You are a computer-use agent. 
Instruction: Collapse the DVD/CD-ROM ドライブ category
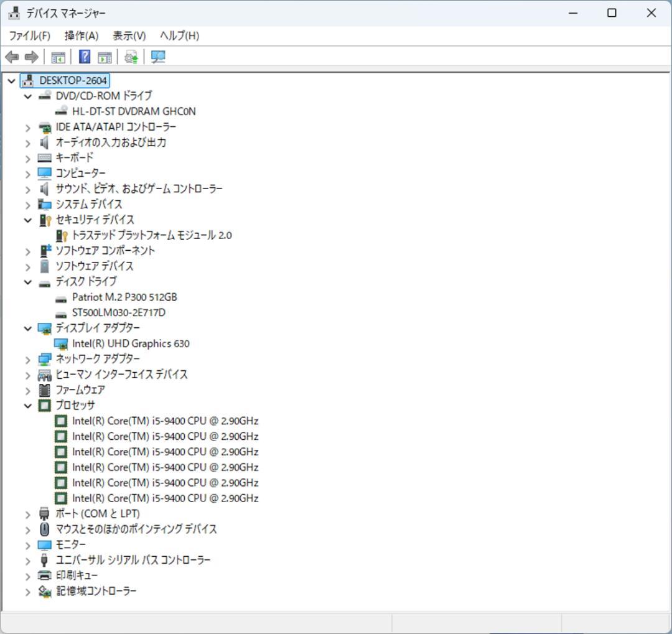tap(27, 96)
